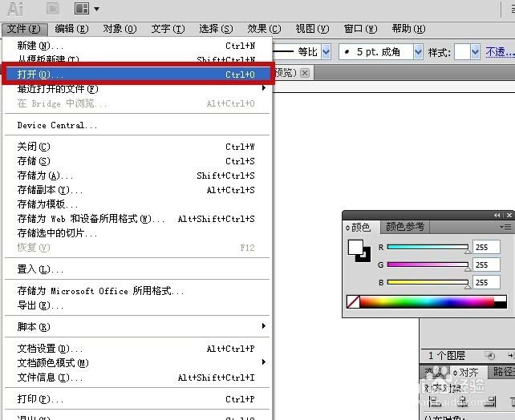Choose 存储为模板... menu entry

click(x=137, y=204)
